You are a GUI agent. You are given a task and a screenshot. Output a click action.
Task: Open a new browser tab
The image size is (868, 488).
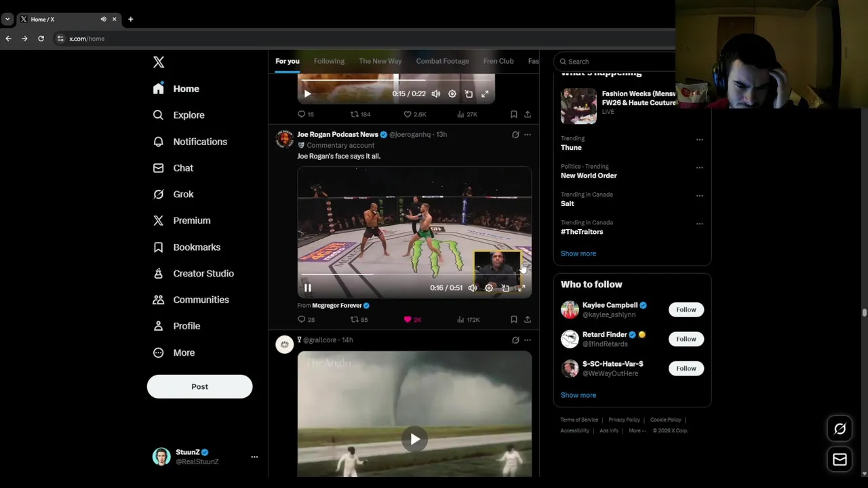[130, 19]
